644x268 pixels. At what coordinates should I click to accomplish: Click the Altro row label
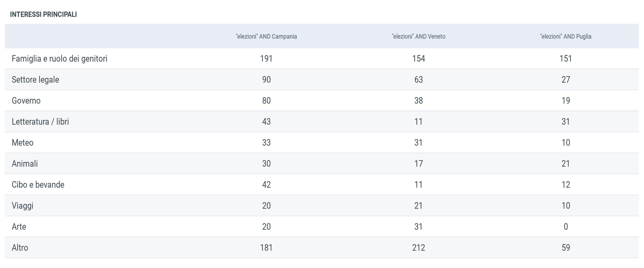coord(20,248)
